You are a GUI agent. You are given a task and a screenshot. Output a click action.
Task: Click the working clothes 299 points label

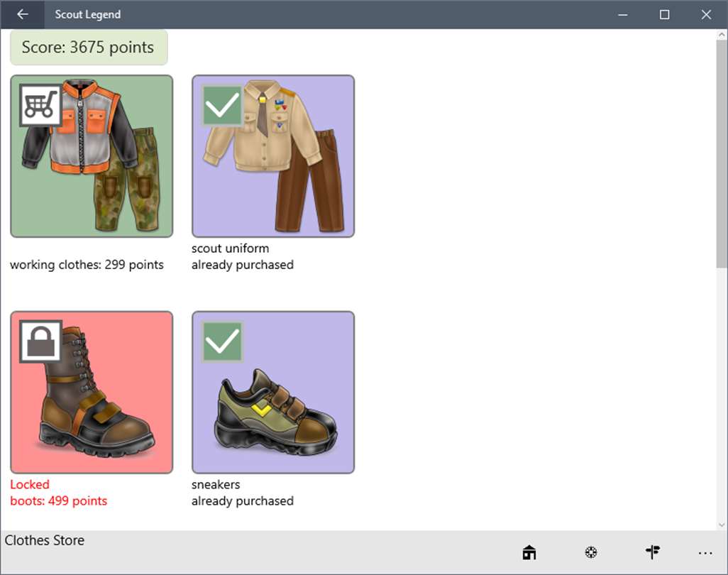click(x=87, y=265)
